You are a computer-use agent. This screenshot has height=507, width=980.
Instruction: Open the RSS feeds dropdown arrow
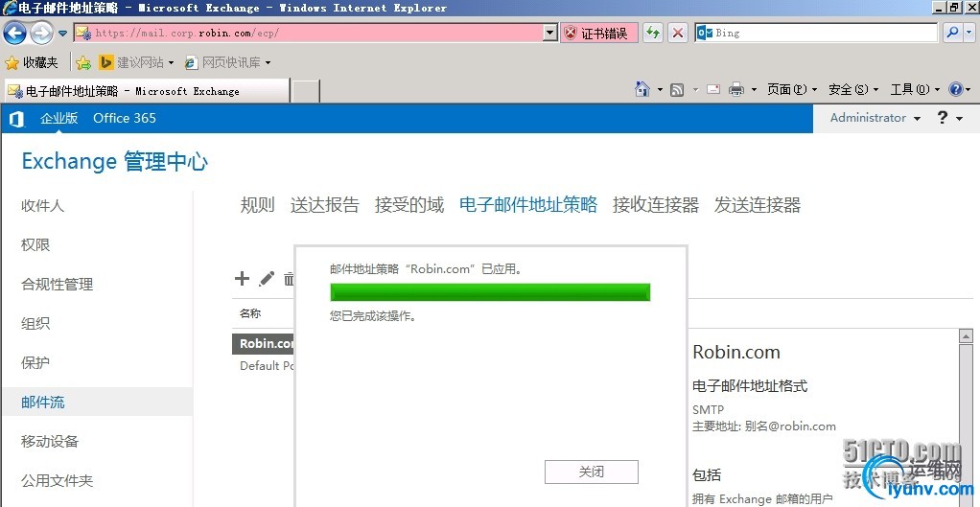pos(695,90)
